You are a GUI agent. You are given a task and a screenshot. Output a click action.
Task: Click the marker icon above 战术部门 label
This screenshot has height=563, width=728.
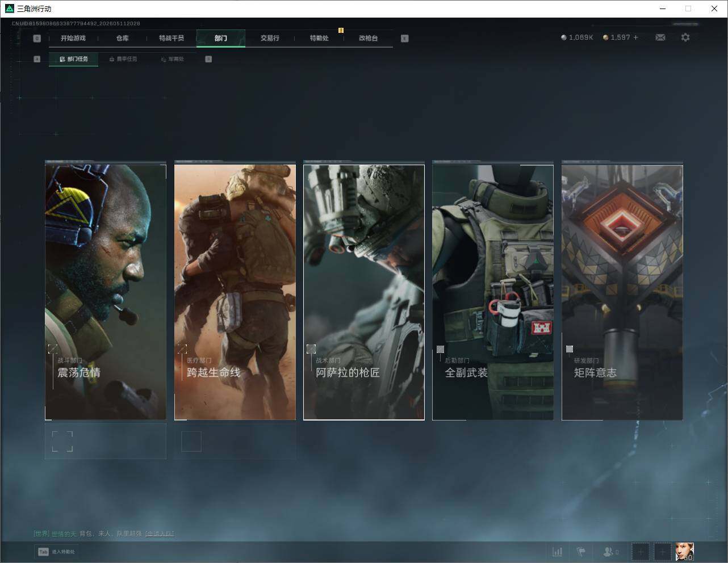point(311,348)
